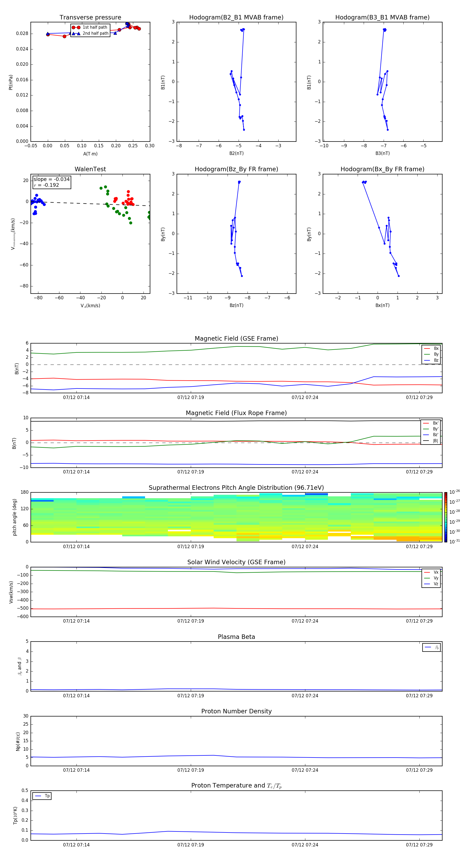Click the 'WalenTest' plot title

[90, 169]
